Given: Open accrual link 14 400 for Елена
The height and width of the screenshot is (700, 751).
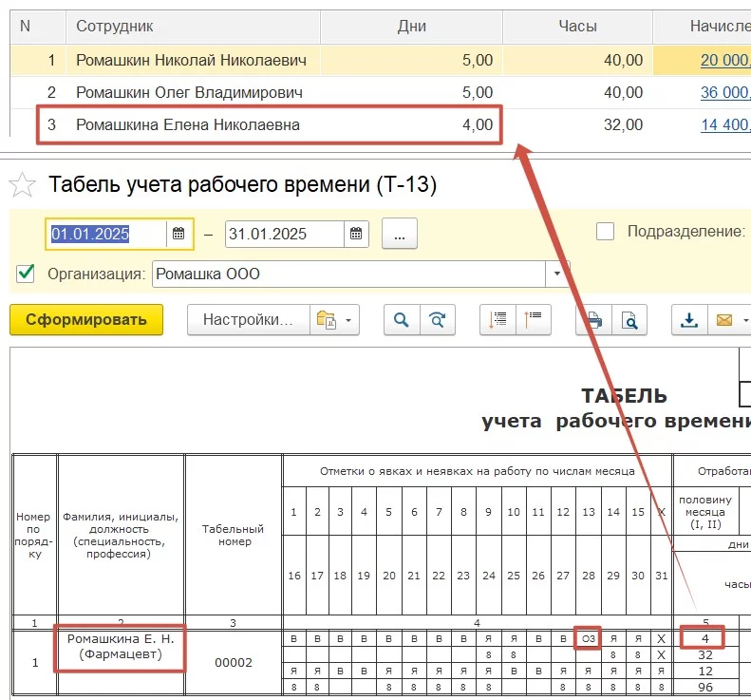Looking at the screenshot, I should 725,125.
